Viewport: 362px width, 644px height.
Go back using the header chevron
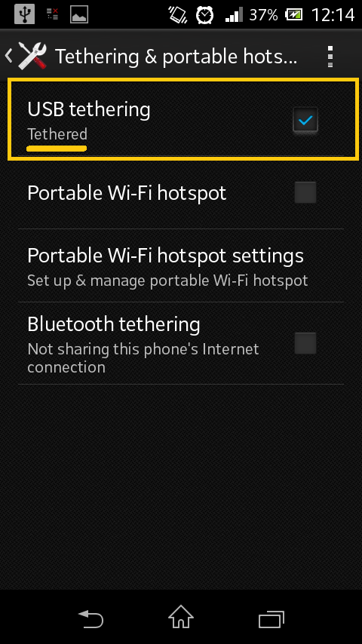(x=8, y=56)
